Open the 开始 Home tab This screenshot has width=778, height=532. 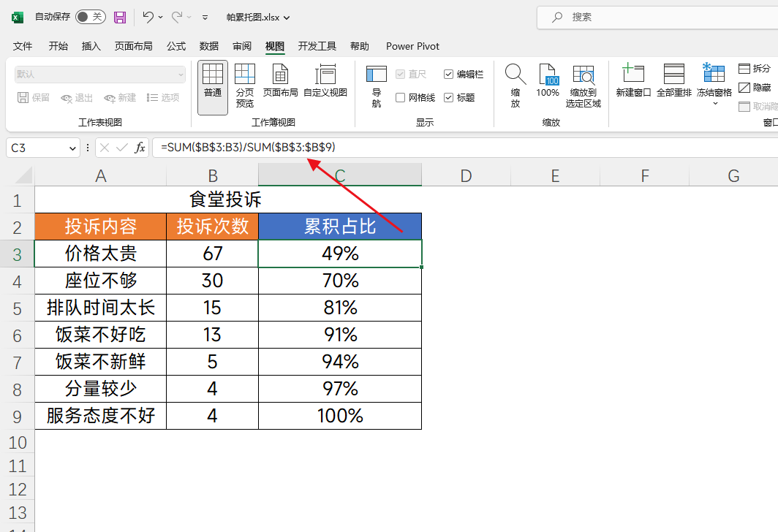[58, 46]
